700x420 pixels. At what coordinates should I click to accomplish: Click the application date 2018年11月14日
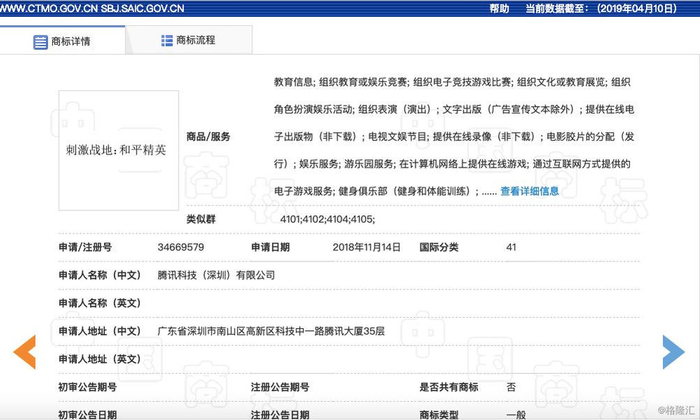pyautogui.click(x=366, y=247)
